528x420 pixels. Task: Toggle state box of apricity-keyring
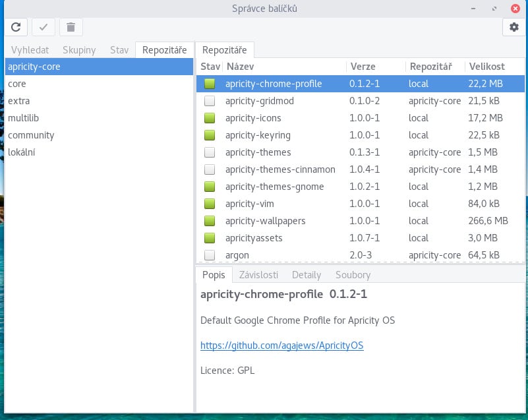point(210,135)
